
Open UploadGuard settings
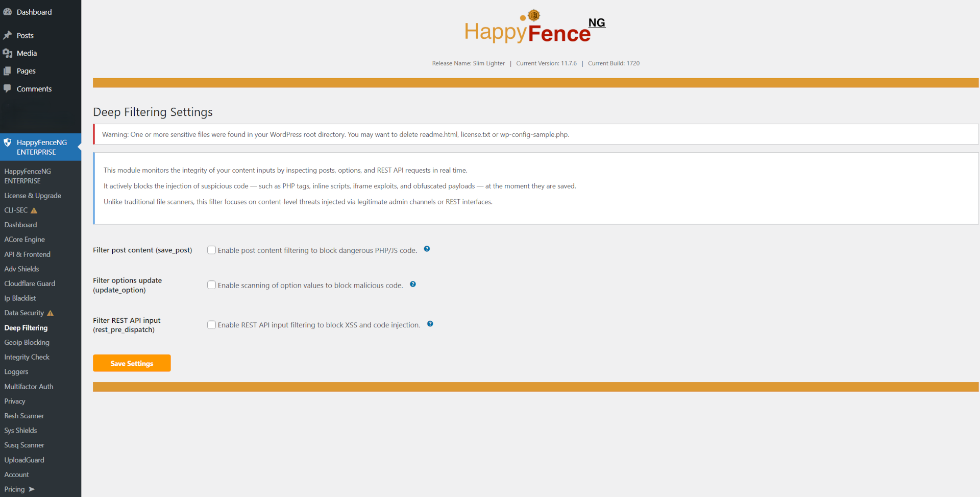[24, 460]
